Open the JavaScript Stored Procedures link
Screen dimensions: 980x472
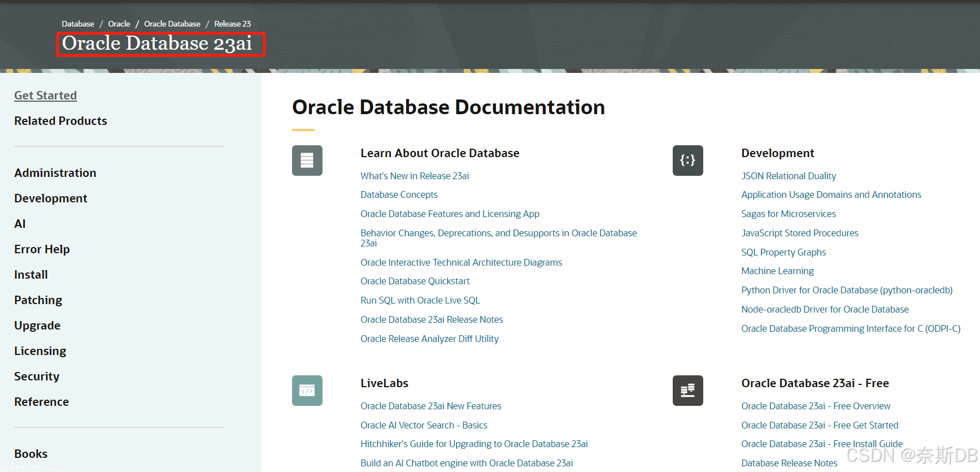click(800, 233)
